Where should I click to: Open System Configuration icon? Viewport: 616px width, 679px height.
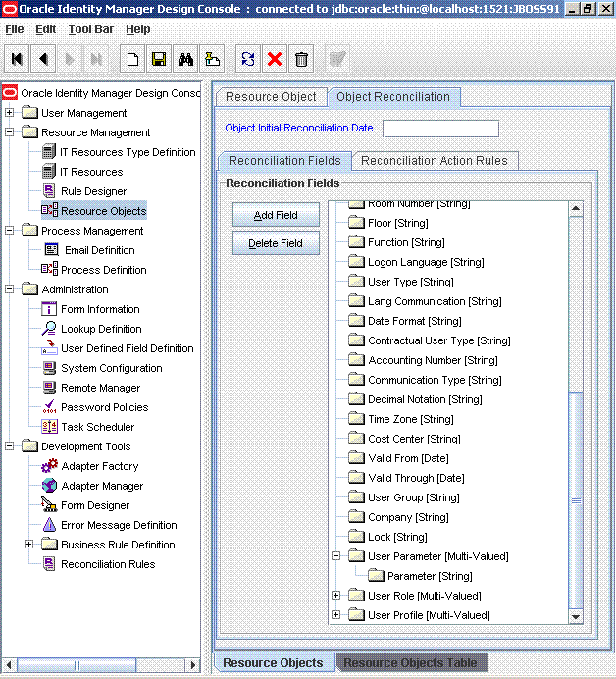49,368
